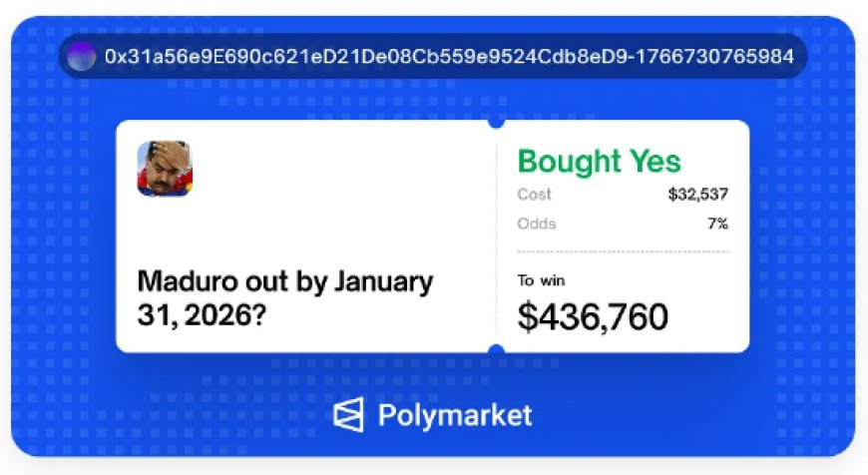Select the "Odds" label
Viewport: 868px width, 475px height.
click(537, 224)
